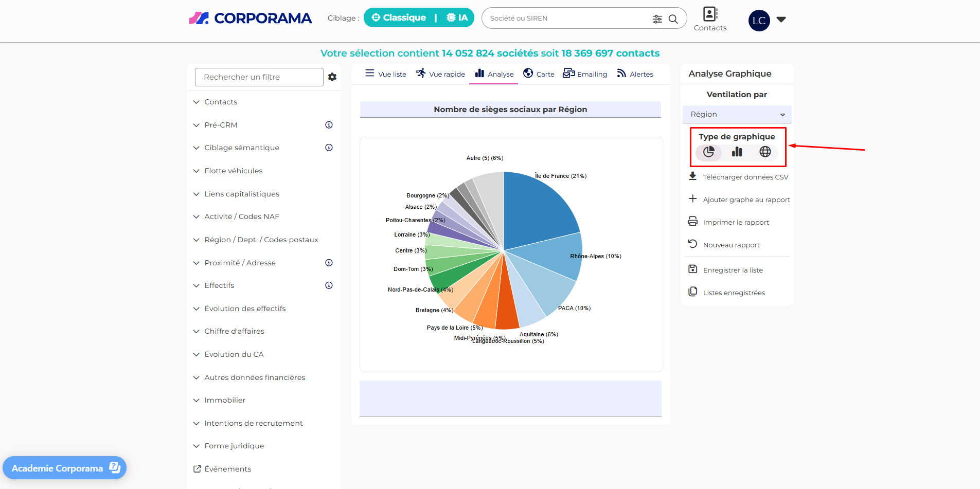Viewport: 980px width, 489px height.
Task: Expand the Chiffre d'affaires filter
Action: (234, 331)
